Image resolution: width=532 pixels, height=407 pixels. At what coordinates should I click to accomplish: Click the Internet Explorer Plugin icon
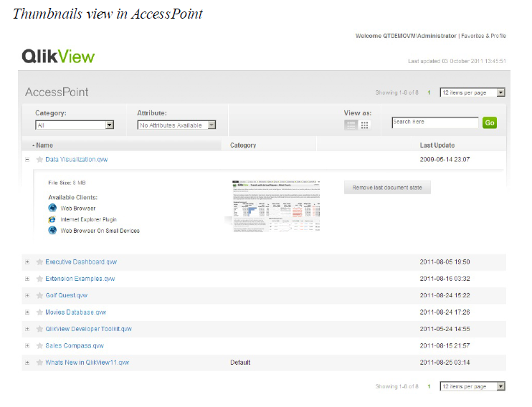coord(52,219)
